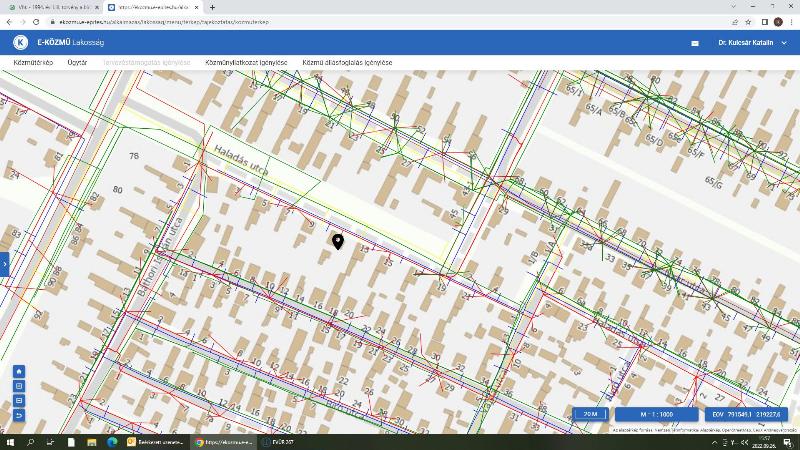Click the map back arrow button
Screen dimensions: 800x450
coord(19,415)
